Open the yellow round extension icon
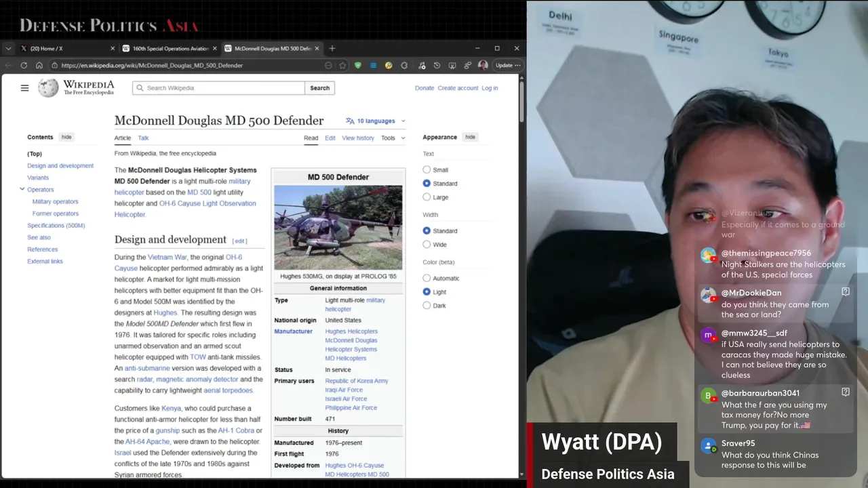The image size is (868, 488). (x=389, y=66)
